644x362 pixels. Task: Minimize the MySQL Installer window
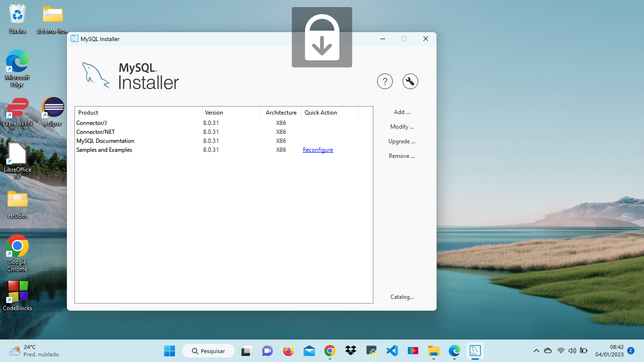(x=383, y=39)
